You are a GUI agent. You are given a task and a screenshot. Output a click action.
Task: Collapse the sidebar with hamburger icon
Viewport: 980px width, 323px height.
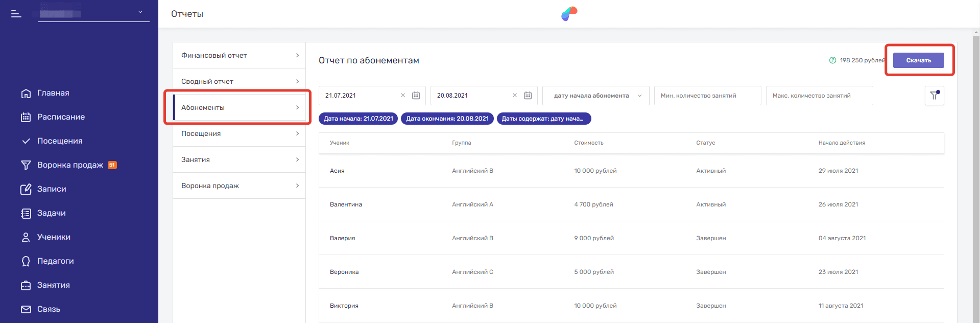tap(16, 14)
